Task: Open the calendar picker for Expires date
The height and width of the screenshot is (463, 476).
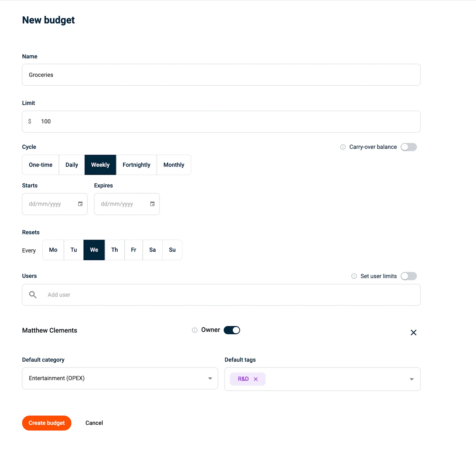Action: [x=152, y=204]
